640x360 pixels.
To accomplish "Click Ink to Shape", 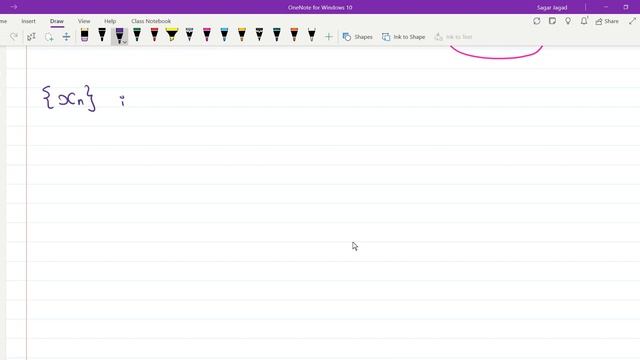I will (x=404, y=37).
